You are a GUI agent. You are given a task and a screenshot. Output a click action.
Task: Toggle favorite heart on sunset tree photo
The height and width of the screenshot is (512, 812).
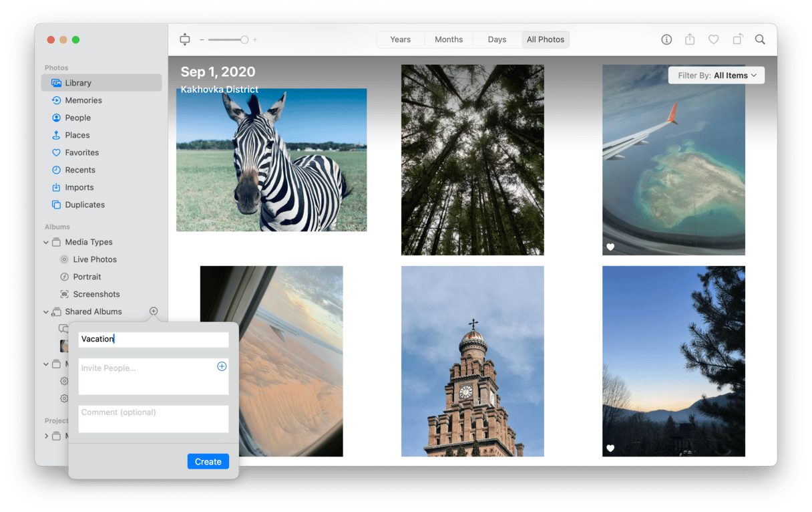coord(610,448)
